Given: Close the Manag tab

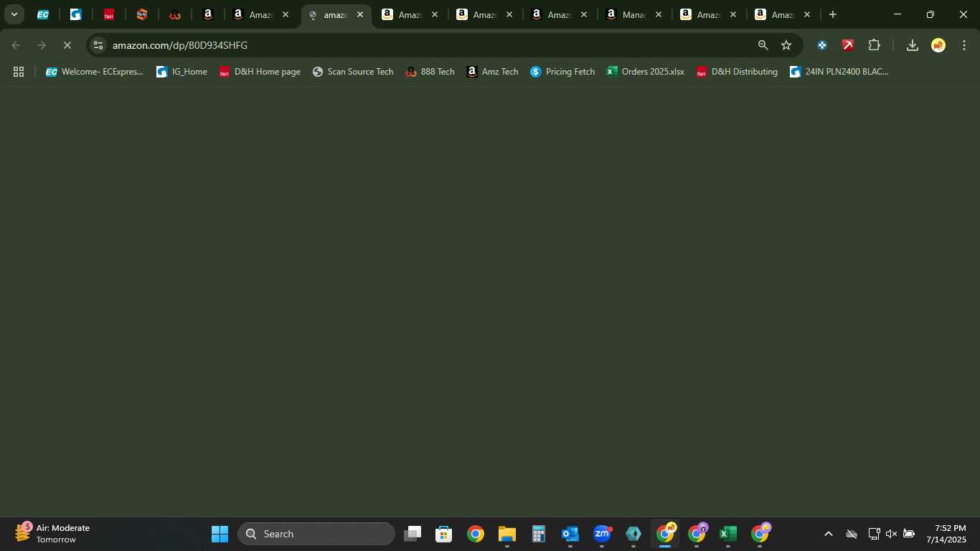Looking at the screenshot, I should 659,14.
